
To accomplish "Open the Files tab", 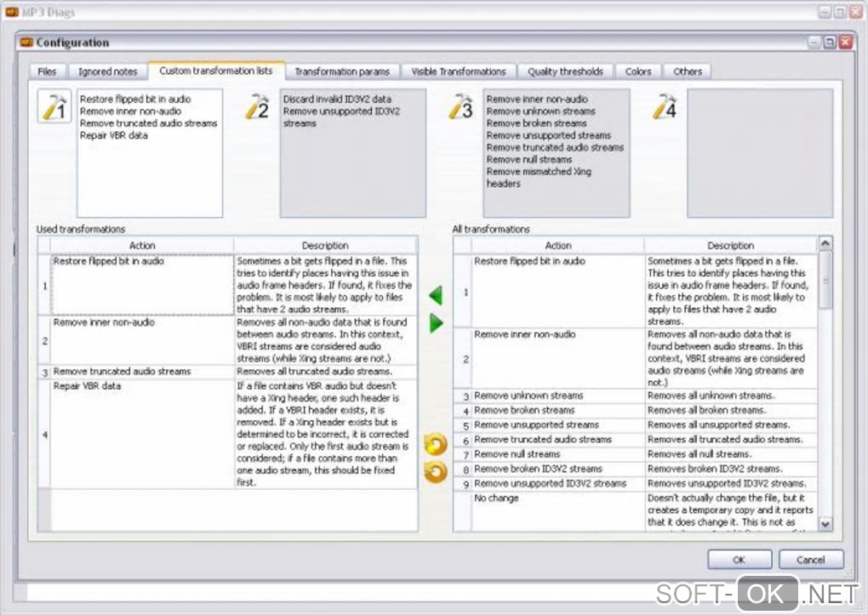I will (47, 71).
